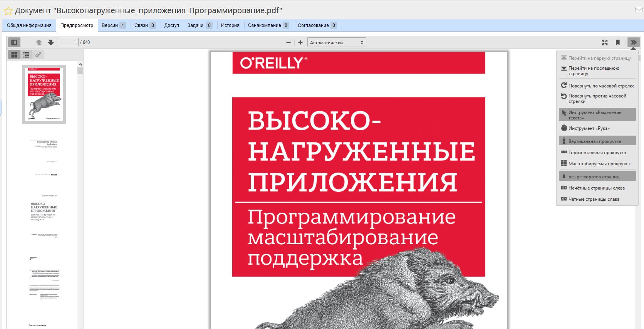
Task: Click the page number input field
Action: [x=68, y=42]
